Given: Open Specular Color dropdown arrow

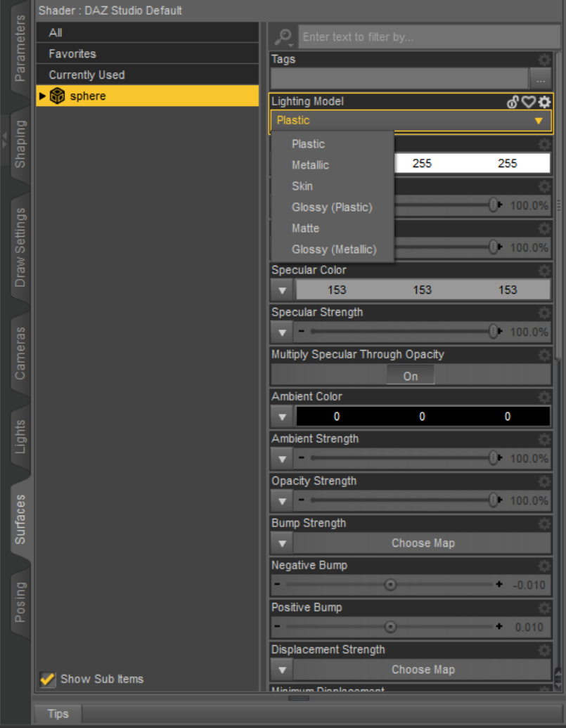Looking at the screenshot, I should [282, 290].
